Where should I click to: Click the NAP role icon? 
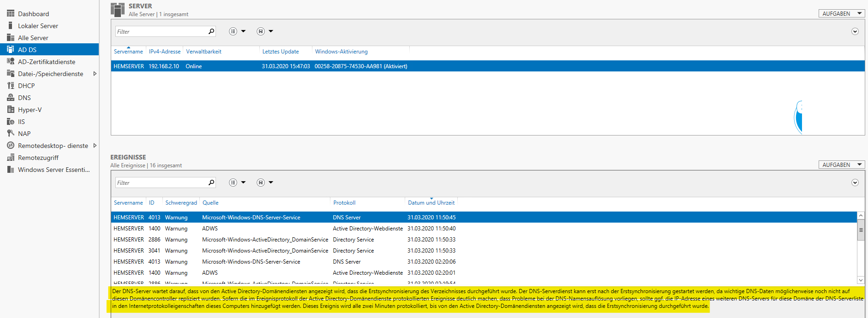pos(11,134)
